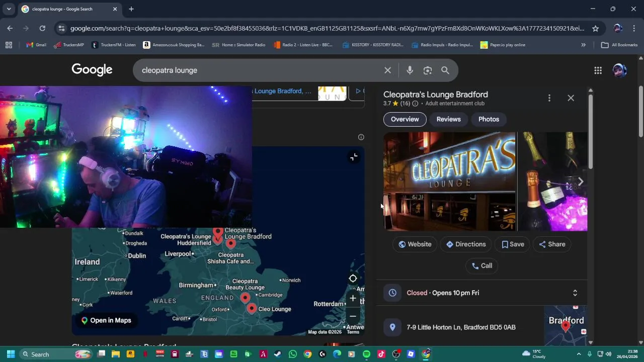The height and width of the screenshot is (362, 644).
Task: Open the Chrome apps bookmarks-bar grid
Action: pyautogui.click(x=9, y=45)
